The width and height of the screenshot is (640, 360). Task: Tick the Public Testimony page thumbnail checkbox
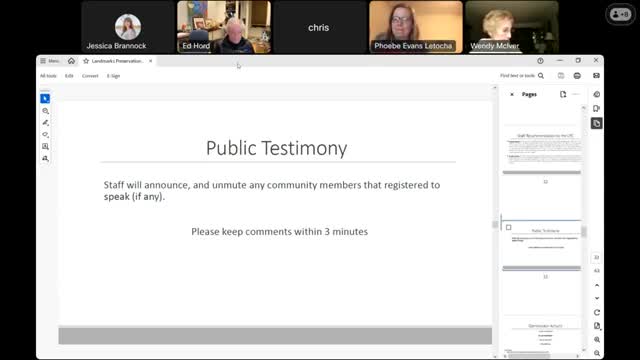(x=509, y=227)
